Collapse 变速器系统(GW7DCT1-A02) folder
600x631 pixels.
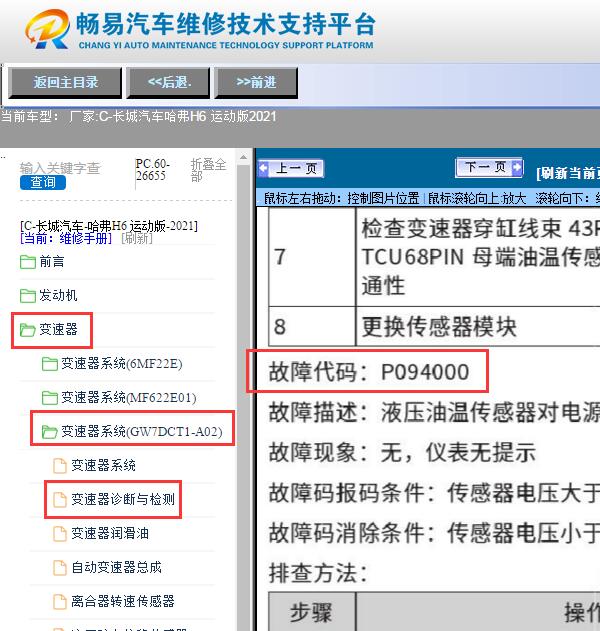click(x=142, y=432)
